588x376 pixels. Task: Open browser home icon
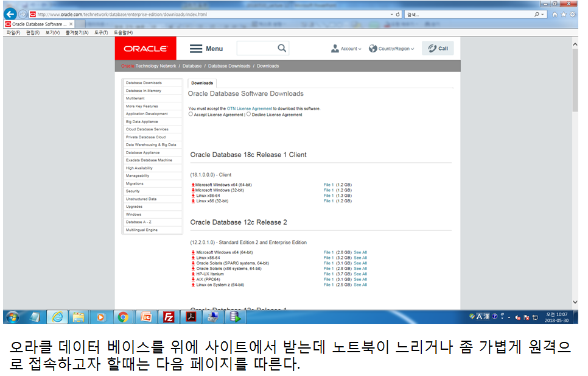[x=555, y=14]
